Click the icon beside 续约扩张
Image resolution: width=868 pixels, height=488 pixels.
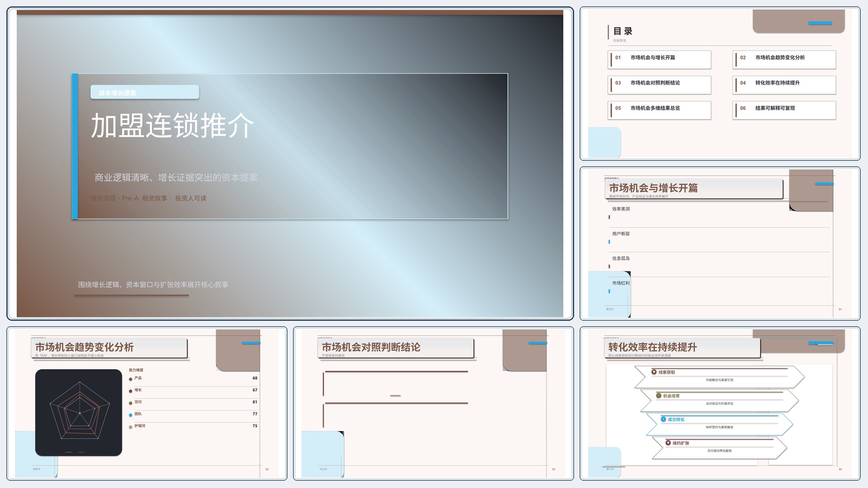pyautogui.click(x=668, y=443)
